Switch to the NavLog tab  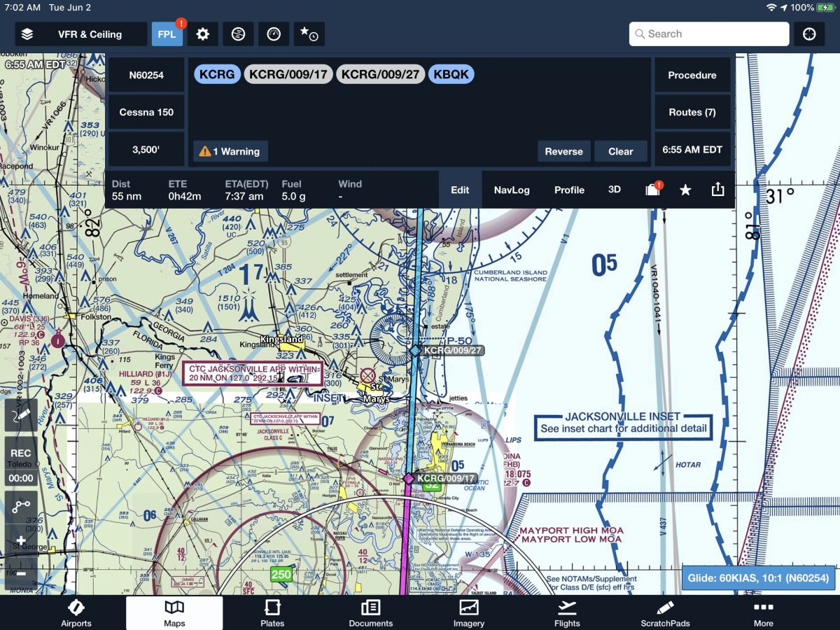(512, 190)
